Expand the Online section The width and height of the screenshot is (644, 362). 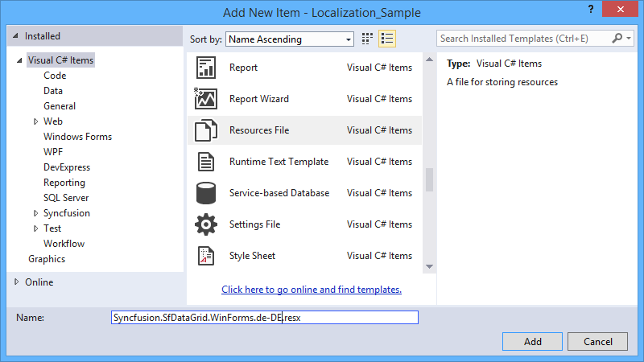[x=16, y=282]
